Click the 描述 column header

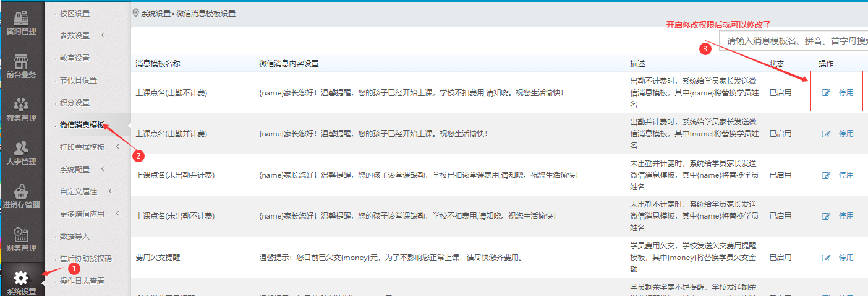coord(637,64)
